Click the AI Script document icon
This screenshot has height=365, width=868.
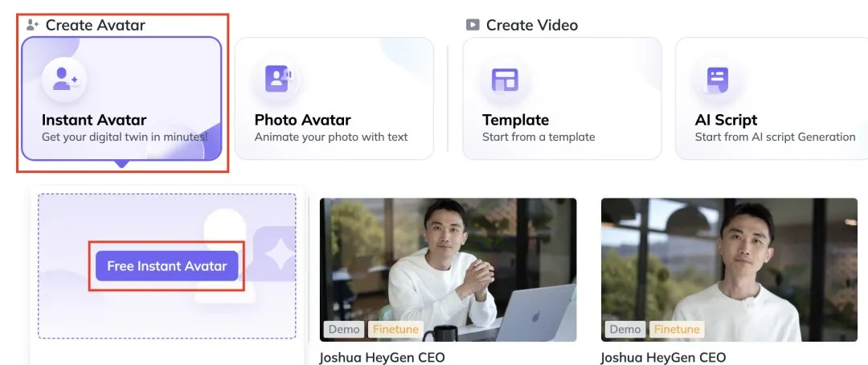(717, 79)
